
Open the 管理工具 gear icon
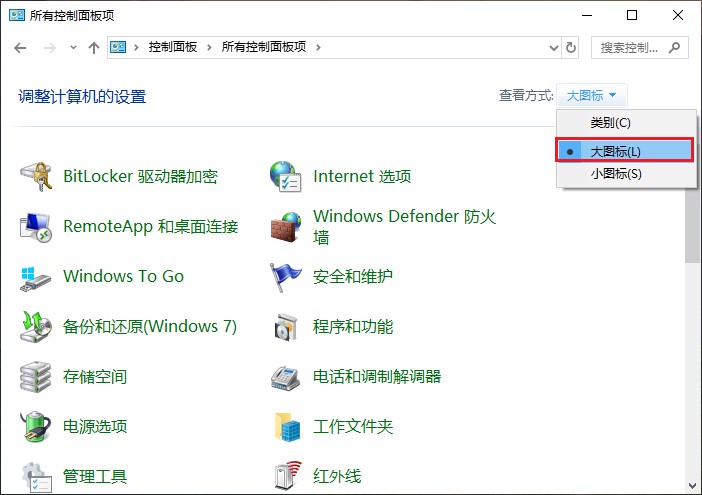(x=37, y=478)
